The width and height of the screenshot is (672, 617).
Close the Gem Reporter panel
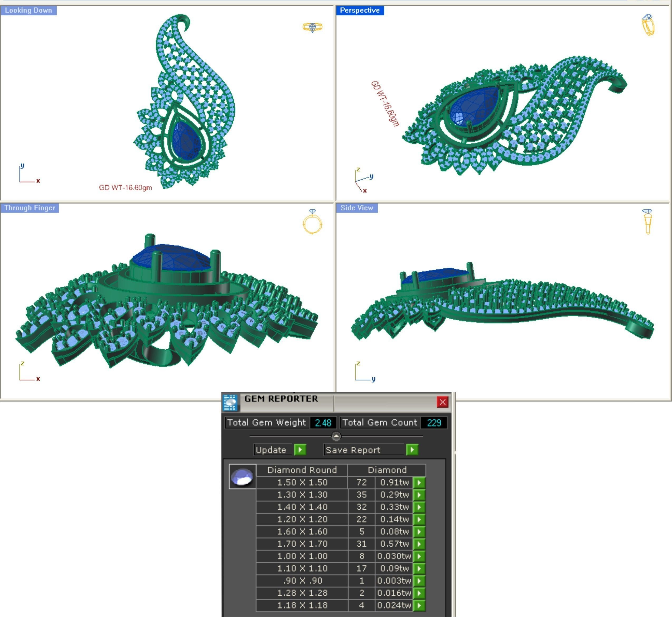[442, 402]
